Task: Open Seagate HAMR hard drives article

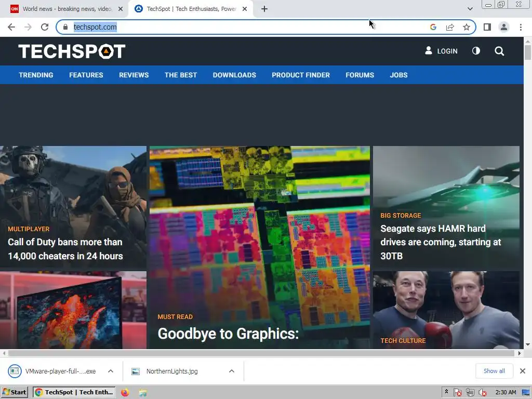Action: pyautogui.click(x=441, y=242)
